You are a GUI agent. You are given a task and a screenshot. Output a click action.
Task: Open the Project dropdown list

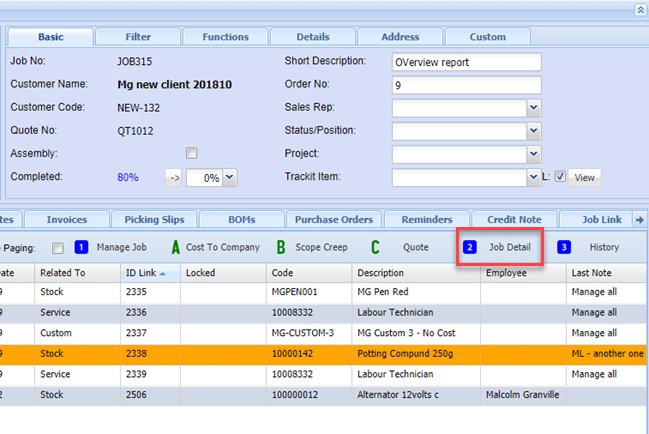point(533,155)
